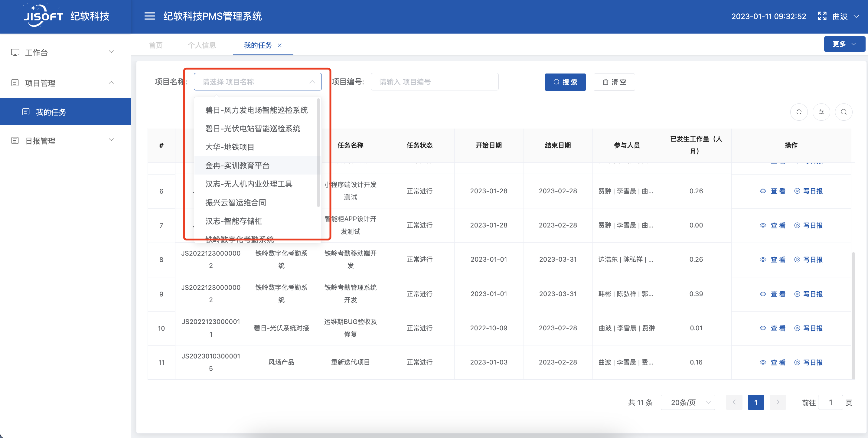Switch to the 个人信息 tab
The width and height of the screenshot is (868, 438).
point(202,45)
